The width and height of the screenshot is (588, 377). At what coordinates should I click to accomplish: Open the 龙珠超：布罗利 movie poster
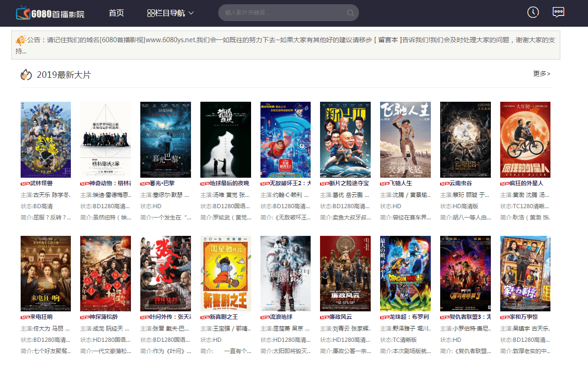pos(405,273)
